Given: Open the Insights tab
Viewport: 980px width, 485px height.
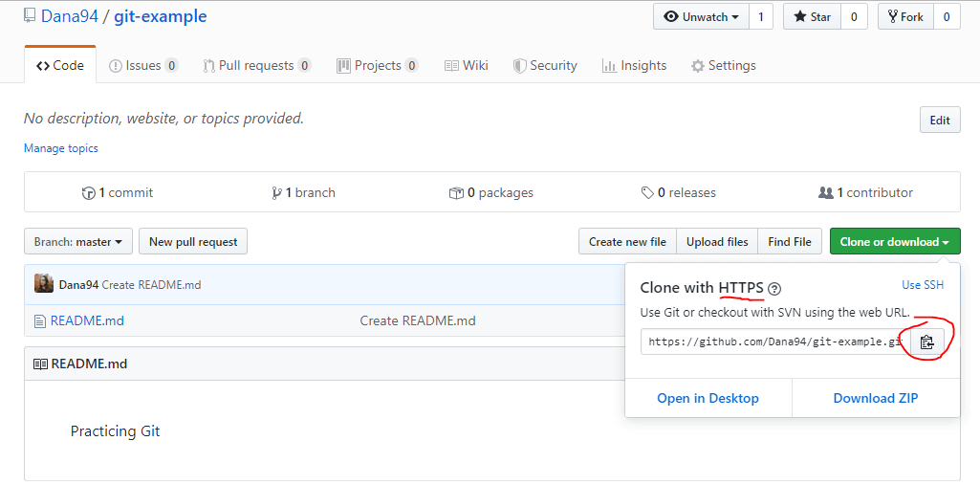Looking at the screenshot, I should pyautogui.click(x=635, y=66).
